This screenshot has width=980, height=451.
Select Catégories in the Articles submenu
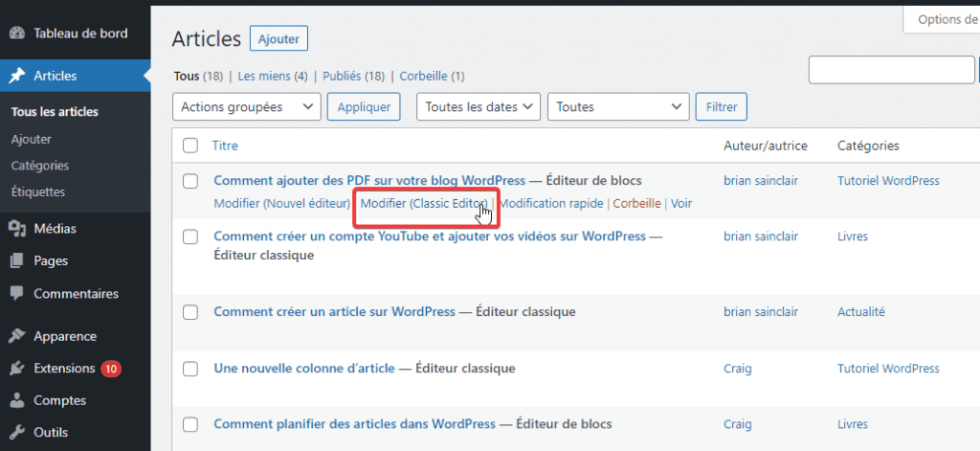40,166
